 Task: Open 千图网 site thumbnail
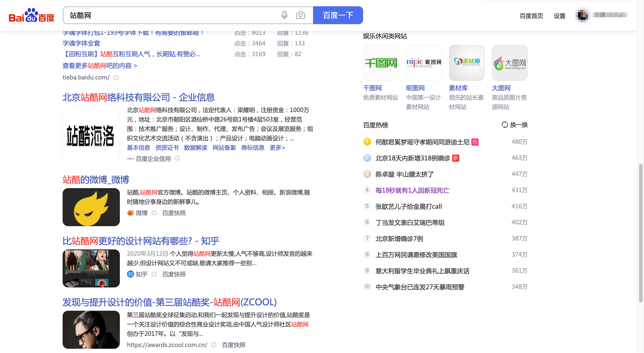point(381,63)
